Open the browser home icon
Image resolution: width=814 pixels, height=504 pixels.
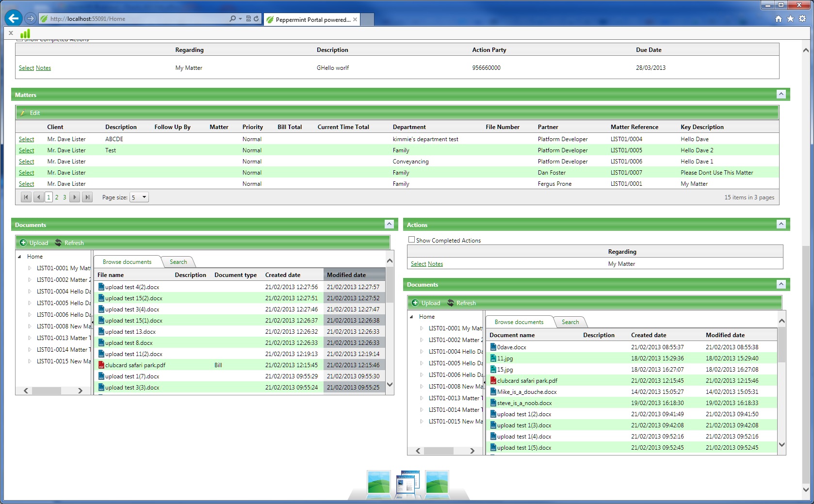779,18
